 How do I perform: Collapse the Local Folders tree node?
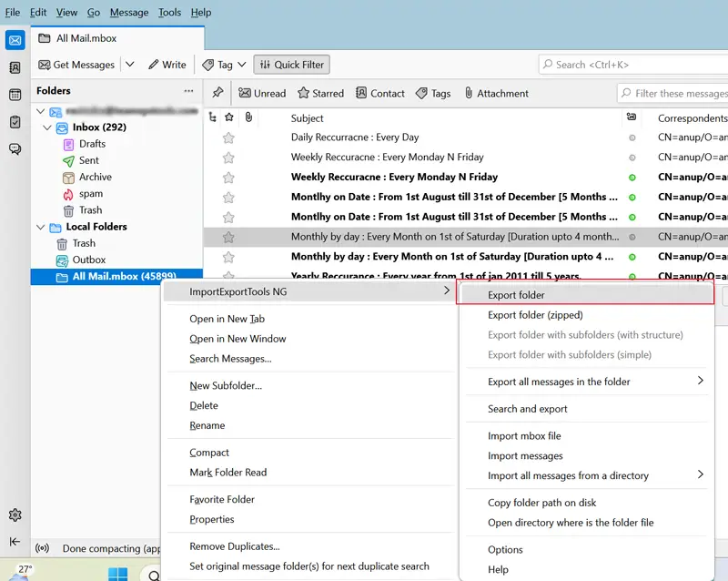[x=40, y=227]
